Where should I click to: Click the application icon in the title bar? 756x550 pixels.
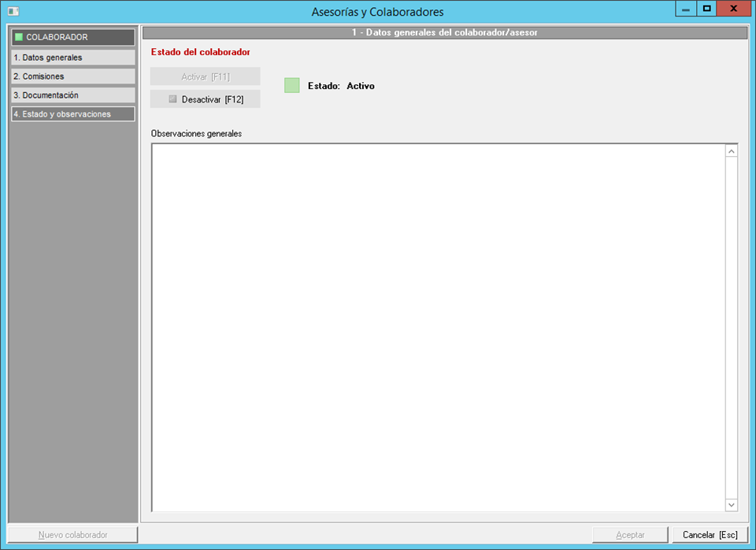pos(13,11)
